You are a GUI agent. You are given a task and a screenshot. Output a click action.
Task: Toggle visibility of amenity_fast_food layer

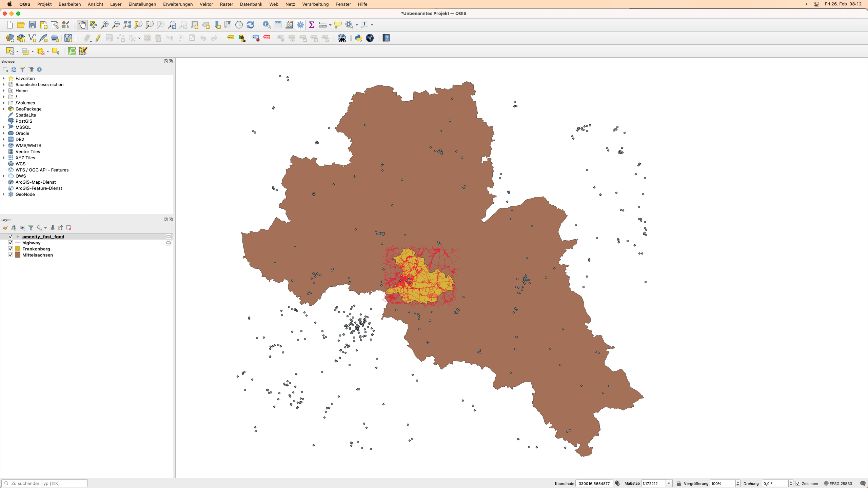coord(11,237)
